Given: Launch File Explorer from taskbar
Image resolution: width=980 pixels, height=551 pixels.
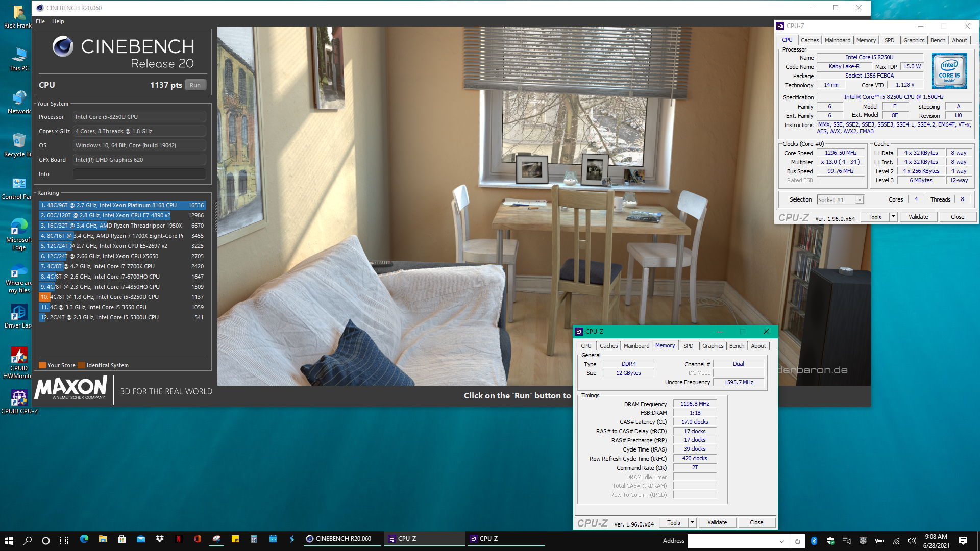Looking at the screenshot, I should [103, 539].
